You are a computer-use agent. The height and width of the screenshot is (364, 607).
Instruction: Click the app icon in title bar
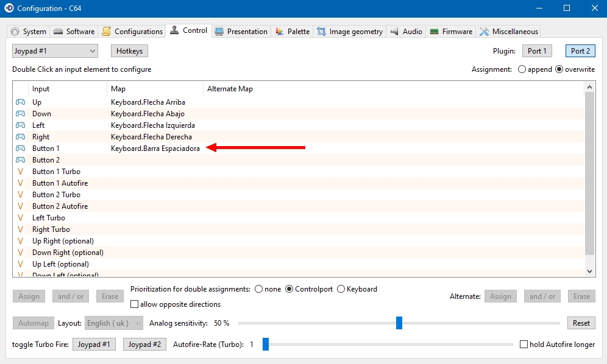click(x=9, y=8)
